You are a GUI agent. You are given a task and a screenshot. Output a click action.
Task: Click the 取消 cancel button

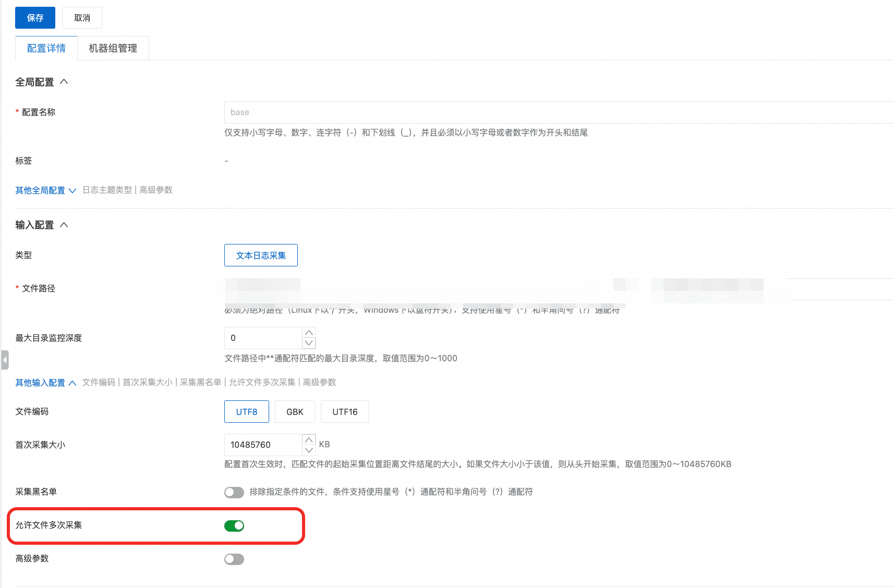pyautogui.click(x=82, y=18)
